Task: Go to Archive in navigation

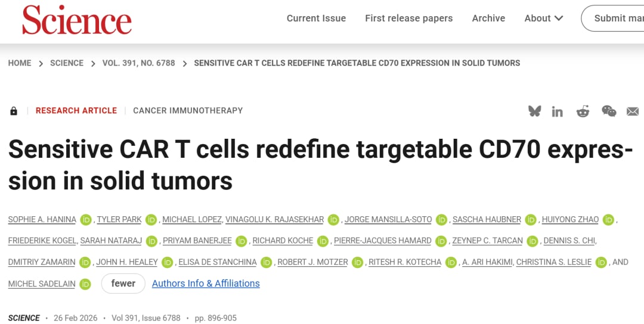Action: (488, 18)
